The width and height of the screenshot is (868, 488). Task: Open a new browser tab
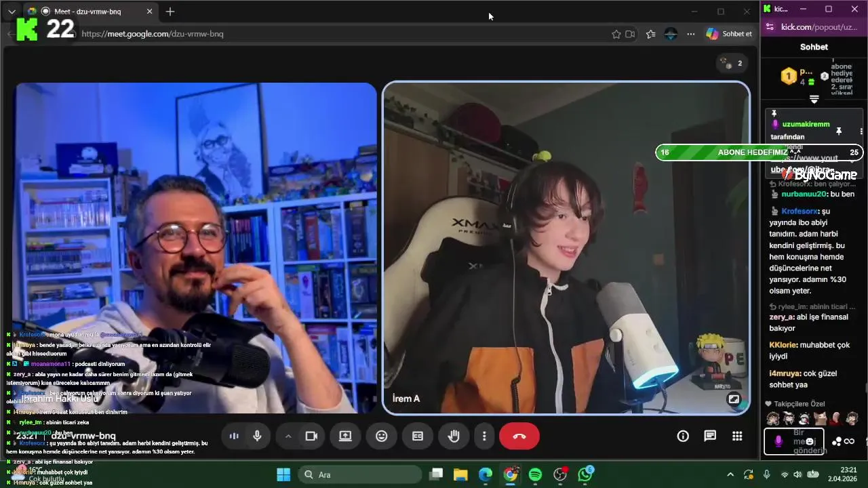pyautogui.click(x=170, y=12)
